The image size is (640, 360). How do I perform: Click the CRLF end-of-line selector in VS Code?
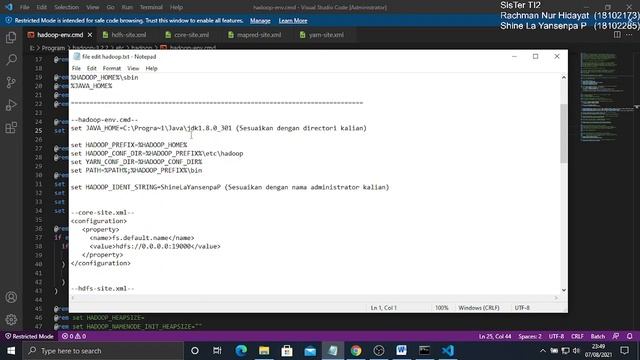tap(577, 336)
